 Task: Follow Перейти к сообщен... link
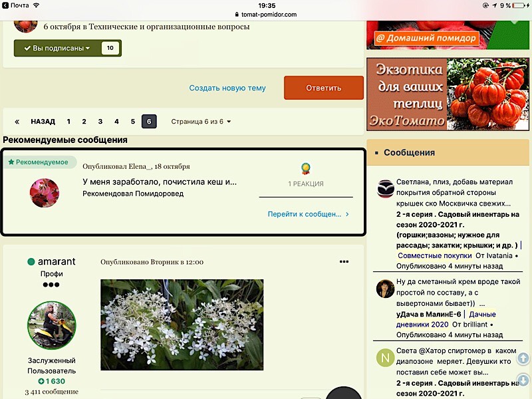pyautogui.click(x=308, y=214)
